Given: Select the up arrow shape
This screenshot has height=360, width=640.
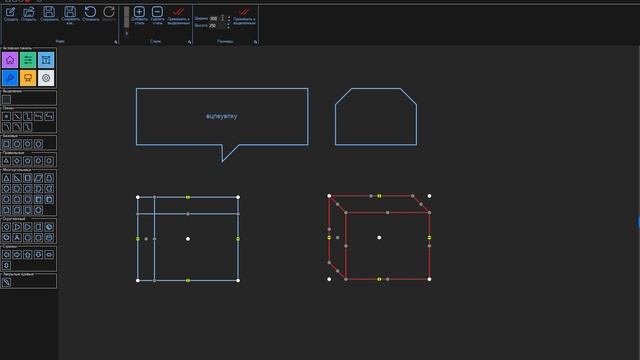Looking at the screenshot, I should pyautogui.click(x=28, y=255).
